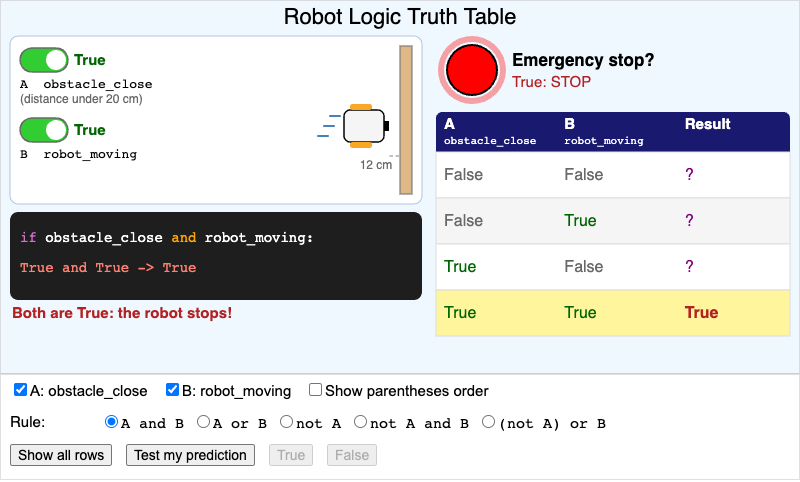Click the red True result in highlighted row
This screenshot has width=800, height=482.
click(x=701, y=313)
